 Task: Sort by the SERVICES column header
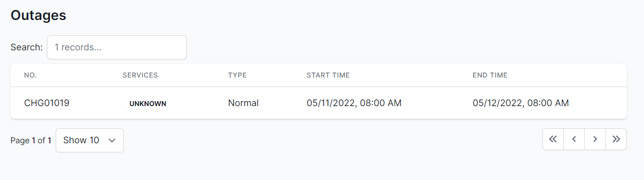(x=140, y=75)
